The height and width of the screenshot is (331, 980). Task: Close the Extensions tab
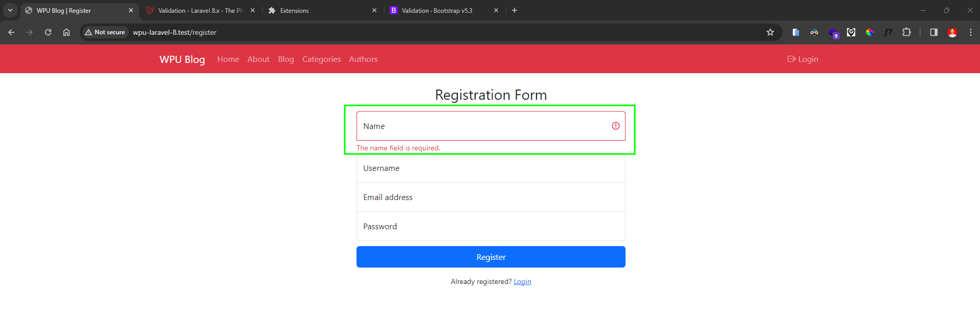(374, 10)
